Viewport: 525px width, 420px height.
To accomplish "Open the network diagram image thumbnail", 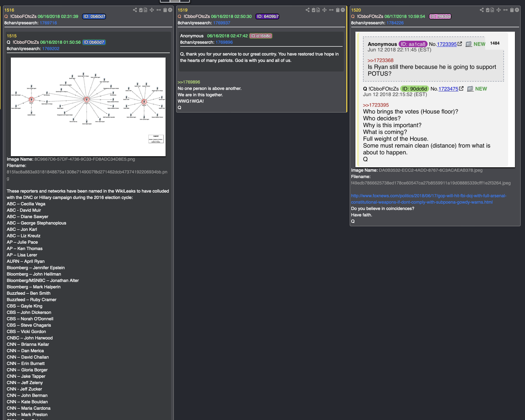I will [88, 107].
